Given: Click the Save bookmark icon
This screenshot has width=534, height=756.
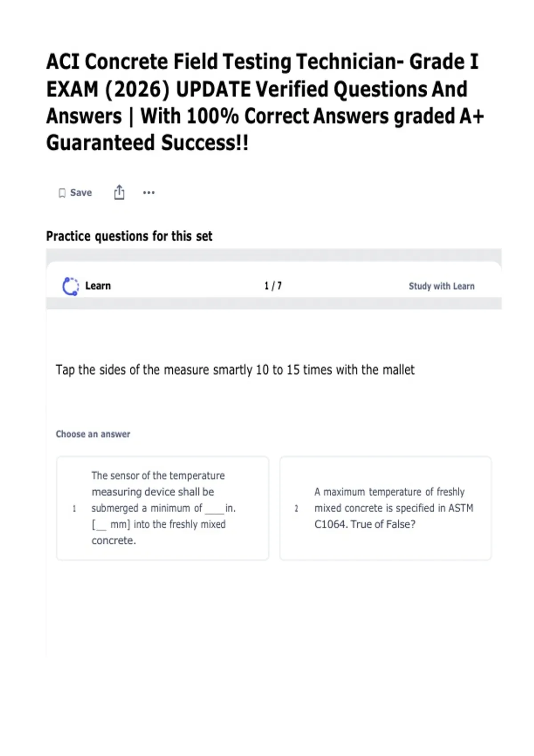Looking at the screenshot, I should click(62, 193).
